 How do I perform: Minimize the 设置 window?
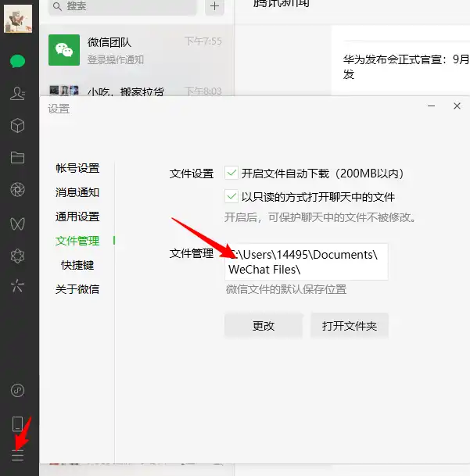pos(431,106)
